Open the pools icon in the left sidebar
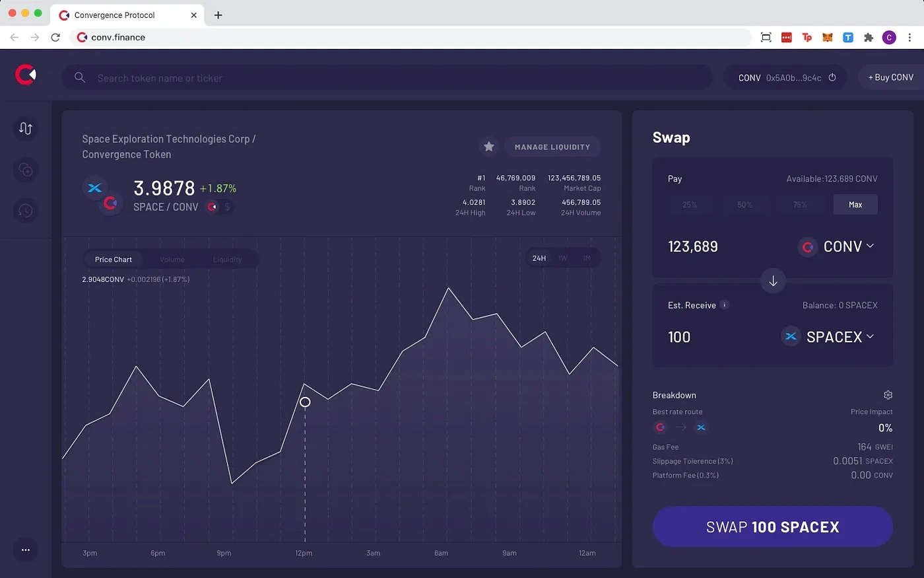The width and height of the screenshot is (924, 578). coord(26,170)
